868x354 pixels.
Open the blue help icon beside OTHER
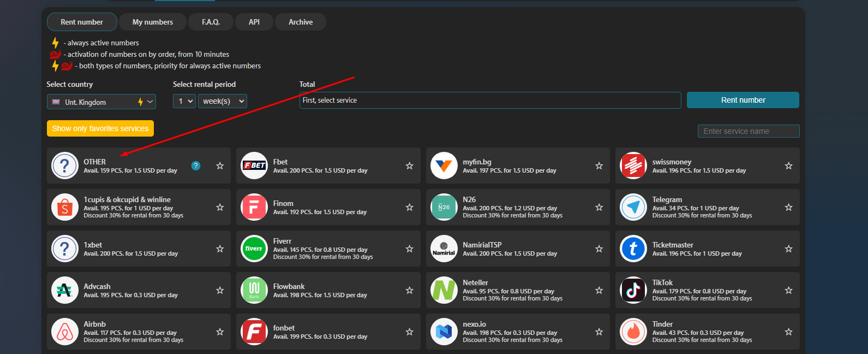(196, 166)
